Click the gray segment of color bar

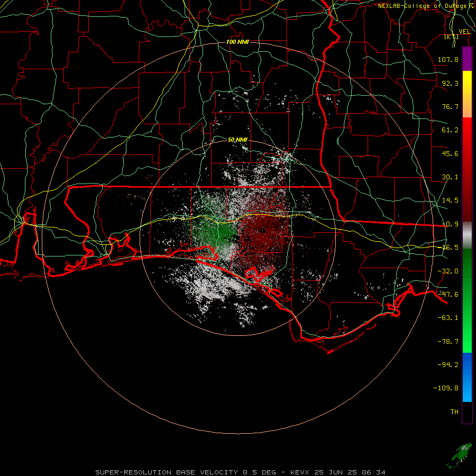[x=467, y=235]
